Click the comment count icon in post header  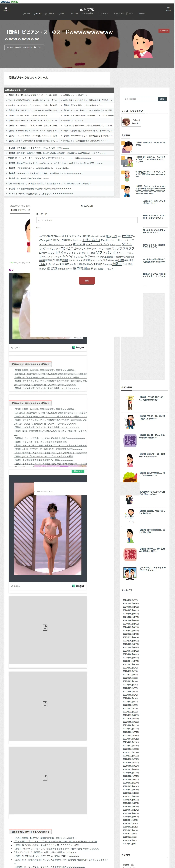point(39,47)
